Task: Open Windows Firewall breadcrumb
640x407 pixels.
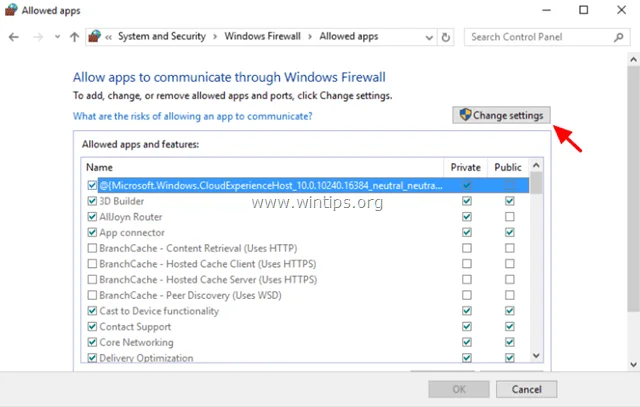Action: click(x=262, y=36)
